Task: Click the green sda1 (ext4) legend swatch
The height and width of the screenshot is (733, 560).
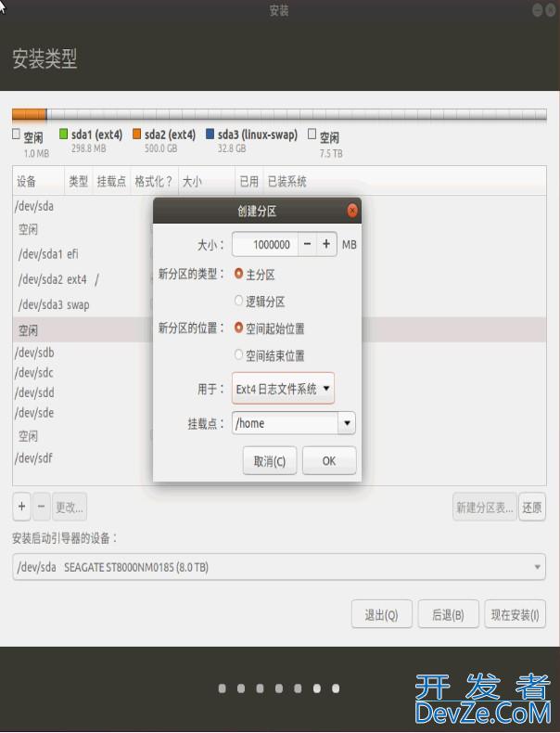Action: (64, 135)
